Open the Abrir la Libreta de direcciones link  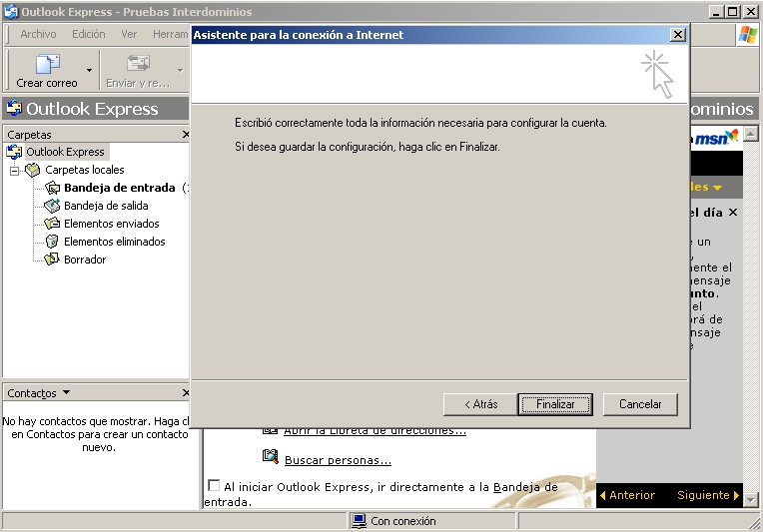375,431
